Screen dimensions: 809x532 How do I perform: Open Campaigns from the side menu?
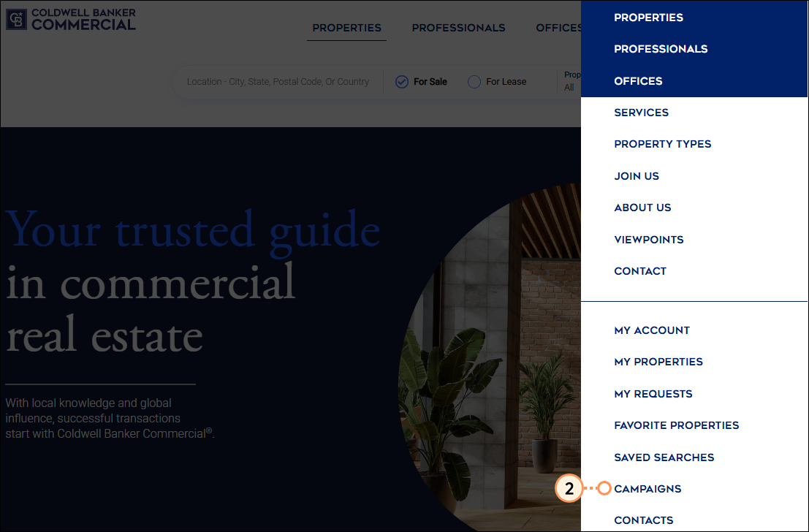pos(647,489)
